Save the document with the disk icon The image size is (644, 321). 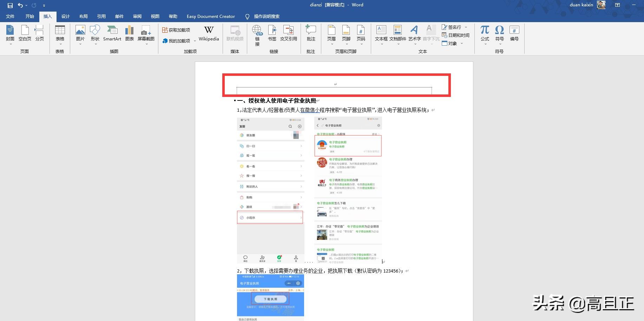[10, 5]
